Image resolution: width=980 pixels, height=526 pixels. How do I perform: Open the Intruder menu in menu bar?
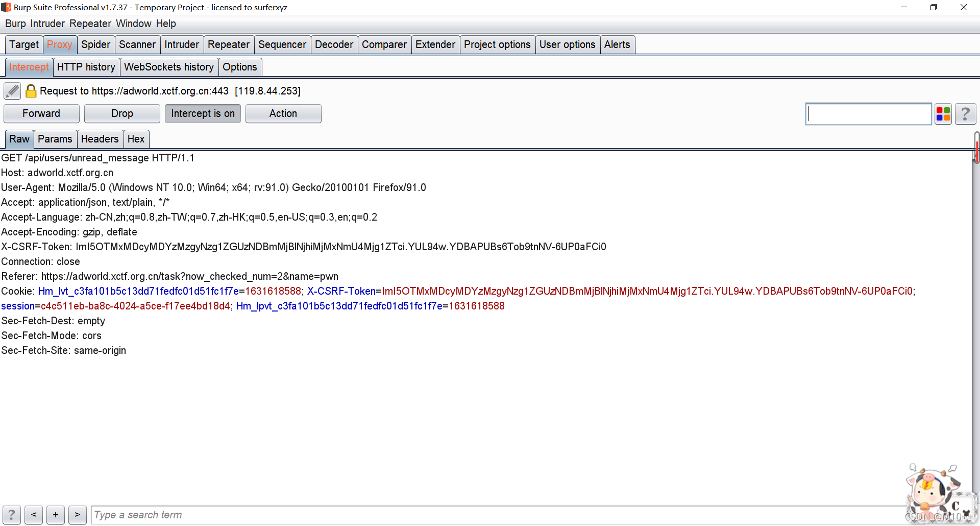(x=47, y=23)
